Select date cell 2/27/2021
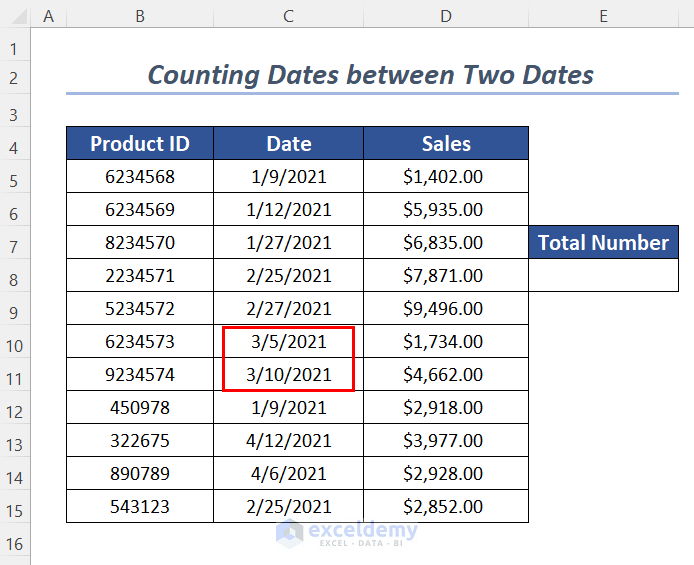This screenshot has width=694, height=565. coord(288,308)
